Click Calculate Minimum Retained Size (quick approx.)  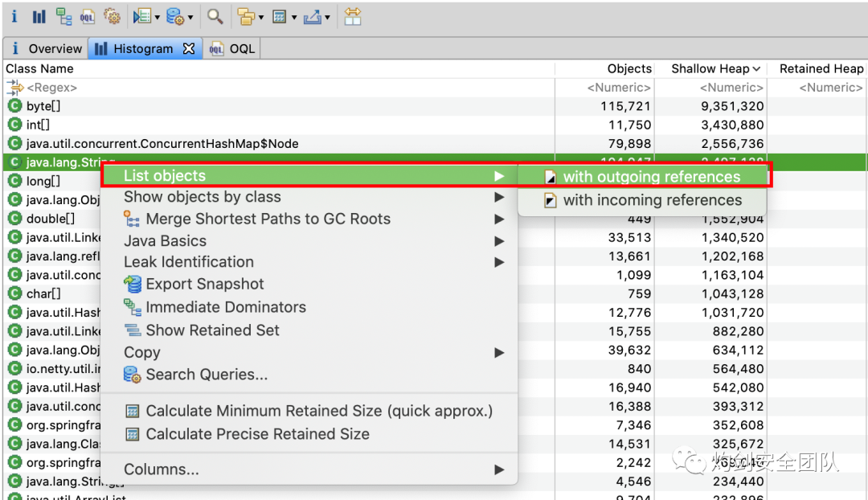[x=309, y=411]
